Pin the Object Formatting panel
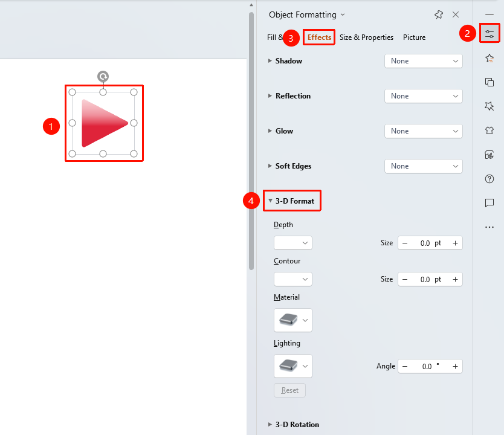The image size is (504, 435). (438, 14)
